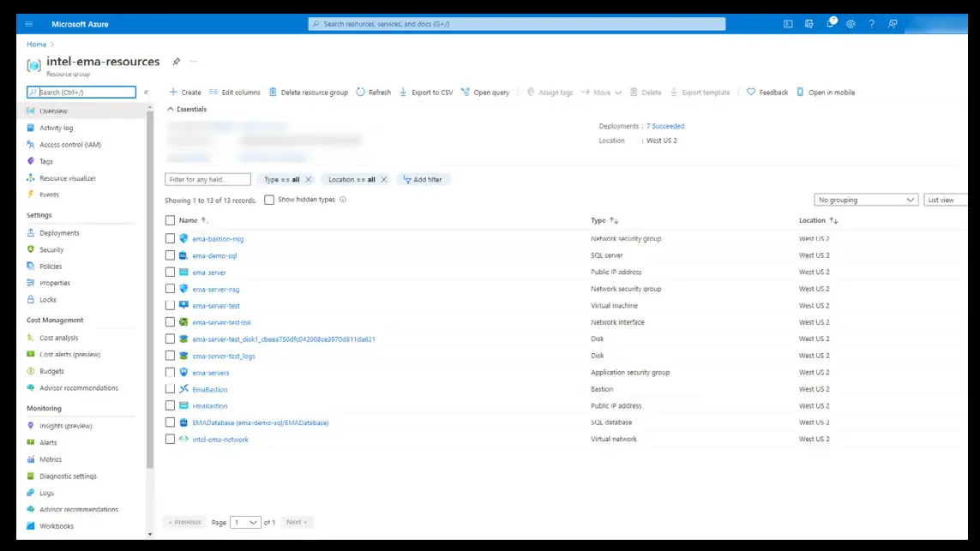Check the intel-ema-network row checkbox
Screen dimensions: 980x551
point(170,440)
